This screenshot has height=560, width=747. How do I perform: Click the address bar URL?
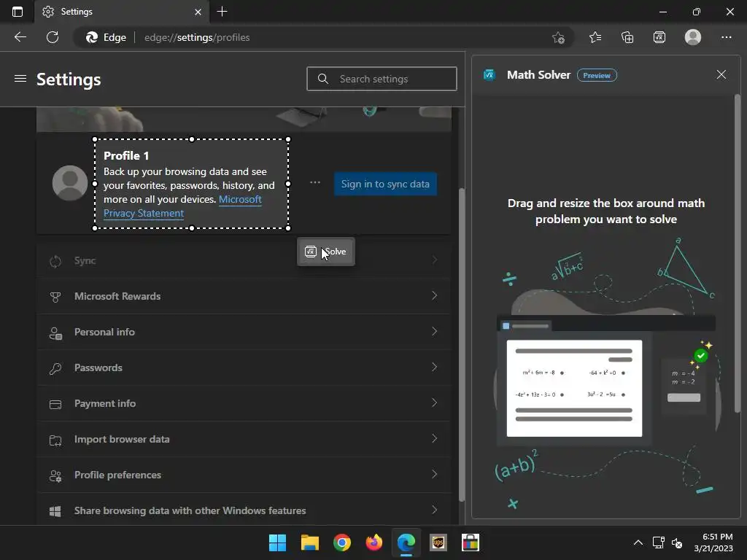[x=197, y=37]
